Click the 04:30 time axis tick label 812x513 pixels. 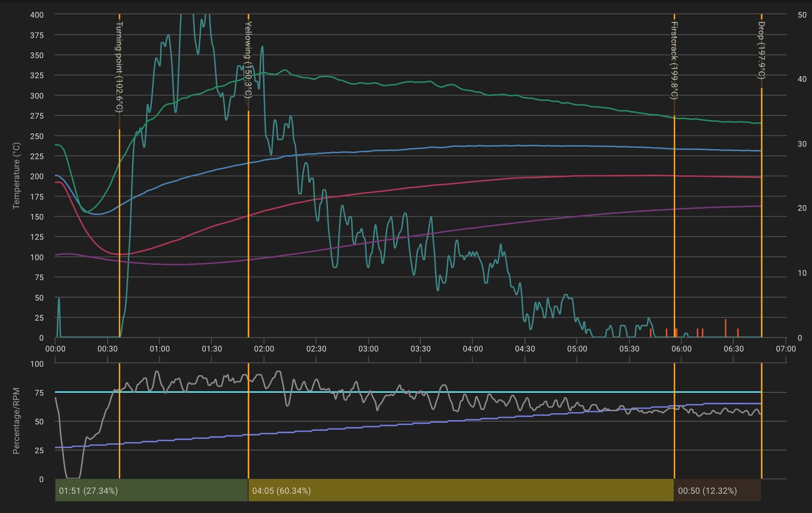coord(525,349)
